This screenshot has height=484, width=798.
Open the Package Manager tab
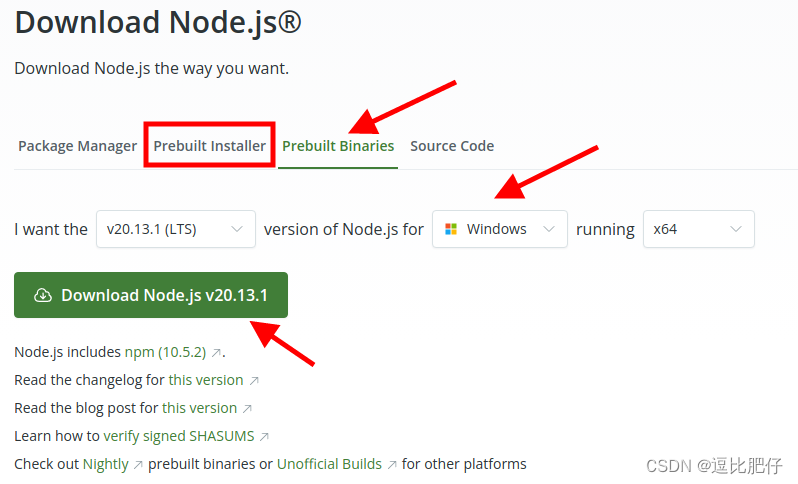(x=77, y=146)
